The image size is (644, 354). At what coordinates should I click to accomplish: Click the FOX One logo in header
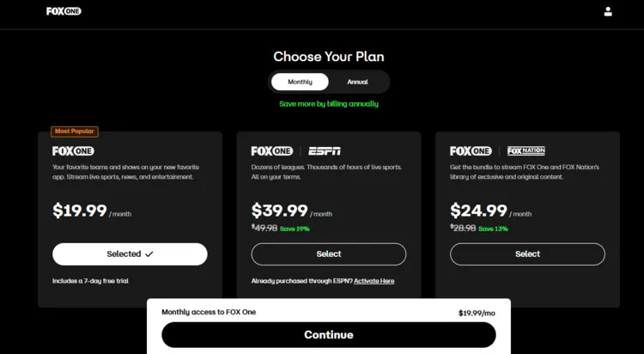[64, 11]
